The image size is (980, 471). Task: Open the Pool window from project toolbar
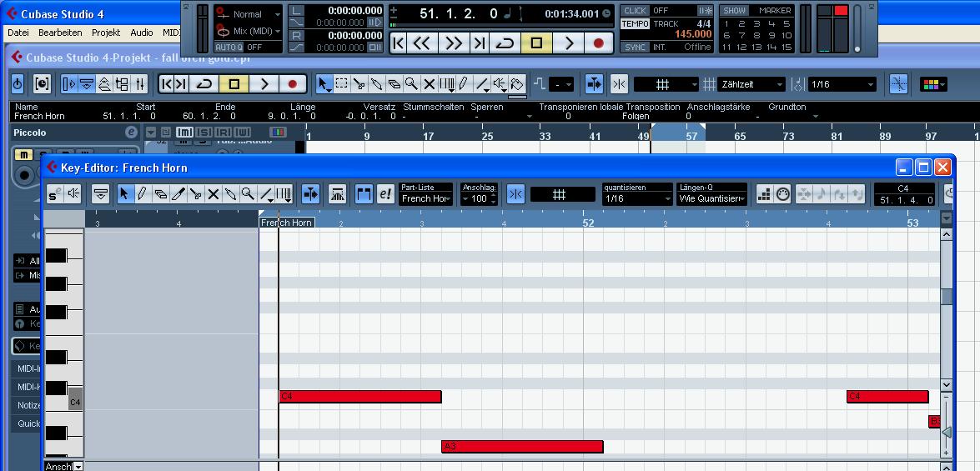pos(122,83)
